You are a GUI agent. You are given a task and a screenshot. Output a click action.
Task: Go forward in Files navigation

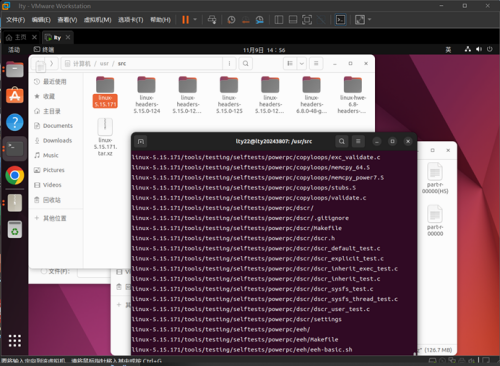pos(51,63)
